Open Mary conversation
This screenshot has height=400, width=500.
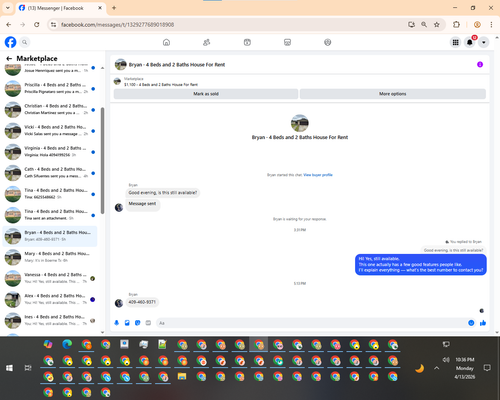click(50, 257)
